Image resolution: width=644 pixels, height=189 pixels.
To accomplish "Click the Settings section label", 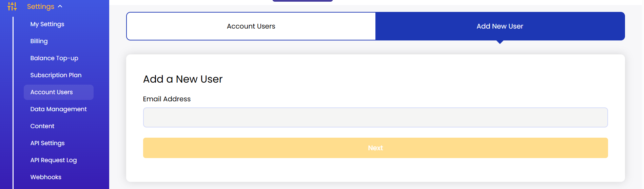I will coord(40,6).
